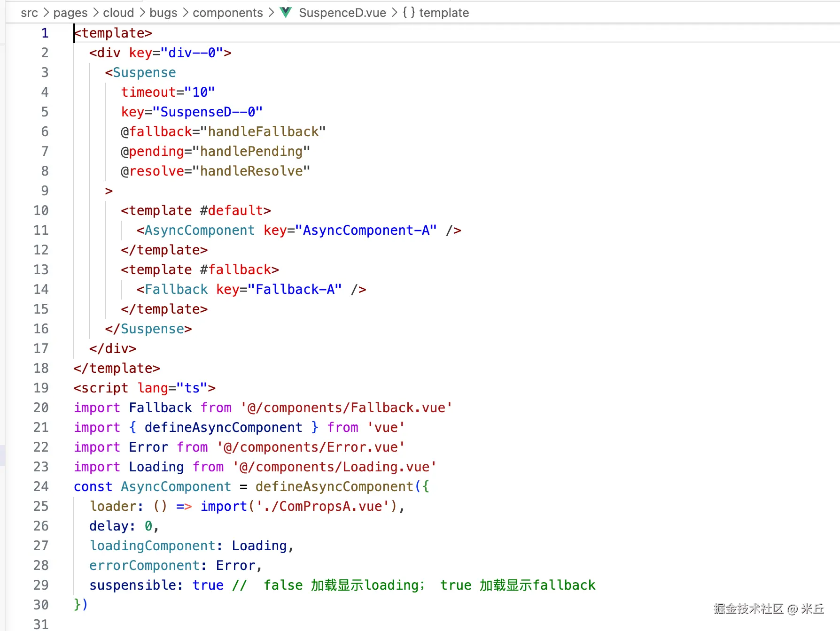Image resolution: width=840 pixels, height=631 pixels.
Task: Click 'Fallback' tag on line 14
Action: click(176, 289)
